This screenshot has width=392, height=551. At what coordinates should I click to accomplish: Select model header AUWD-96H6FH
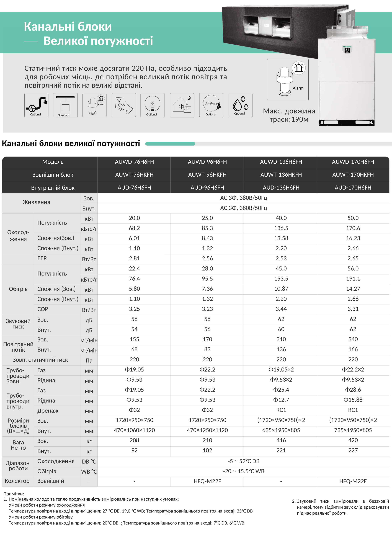[207, 162]
